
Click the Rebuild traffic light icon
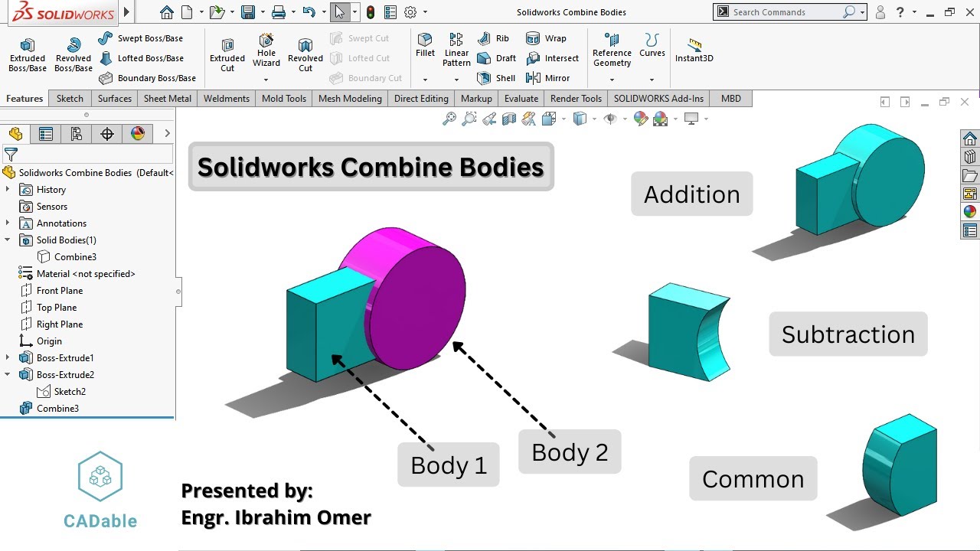[371, 12]
